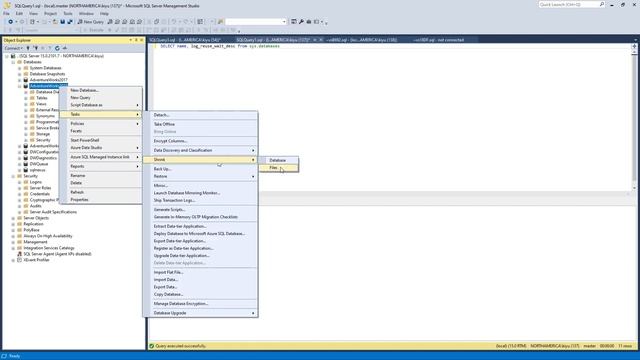Choose Start PowerShell in context menu
The image size is (640, 360).
(101, 140)
